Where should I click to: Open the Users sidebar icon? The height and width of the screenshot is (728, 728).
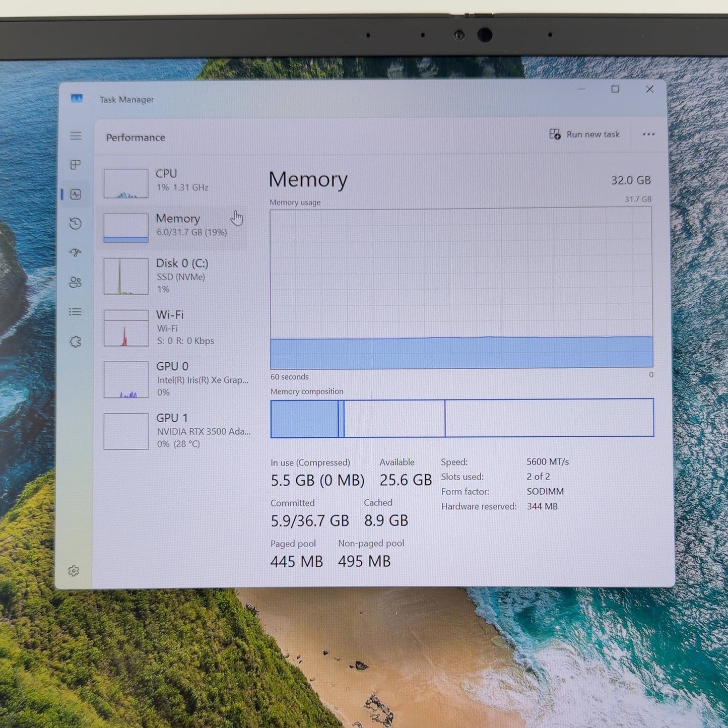click(x=76, y=282)
